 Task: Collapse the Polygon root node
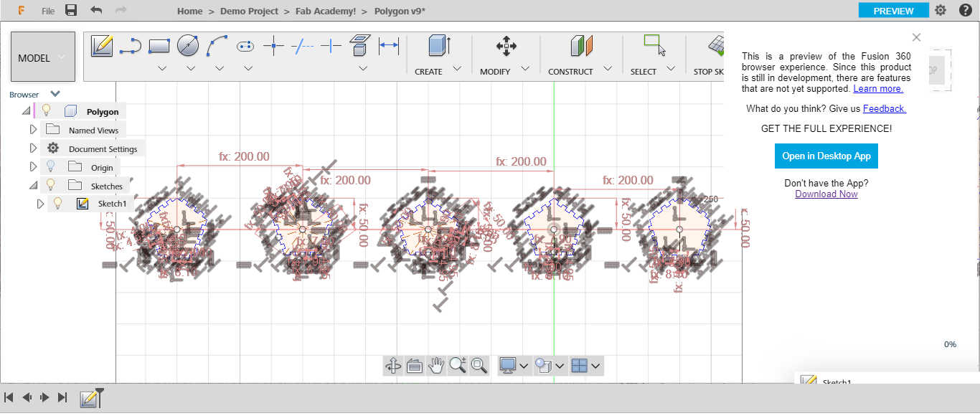click(x=27, y=110)
